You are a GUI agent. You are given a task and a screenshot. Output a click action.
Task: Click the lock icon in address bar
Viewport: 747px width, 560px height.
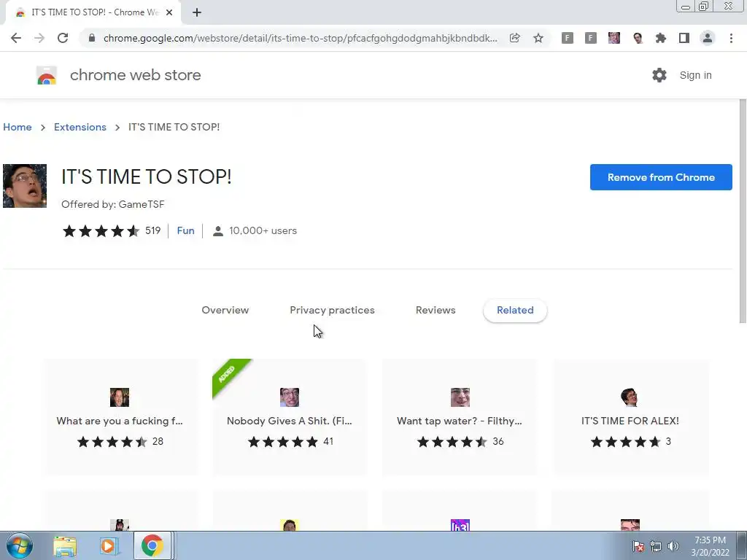click(x=92, y=38)
